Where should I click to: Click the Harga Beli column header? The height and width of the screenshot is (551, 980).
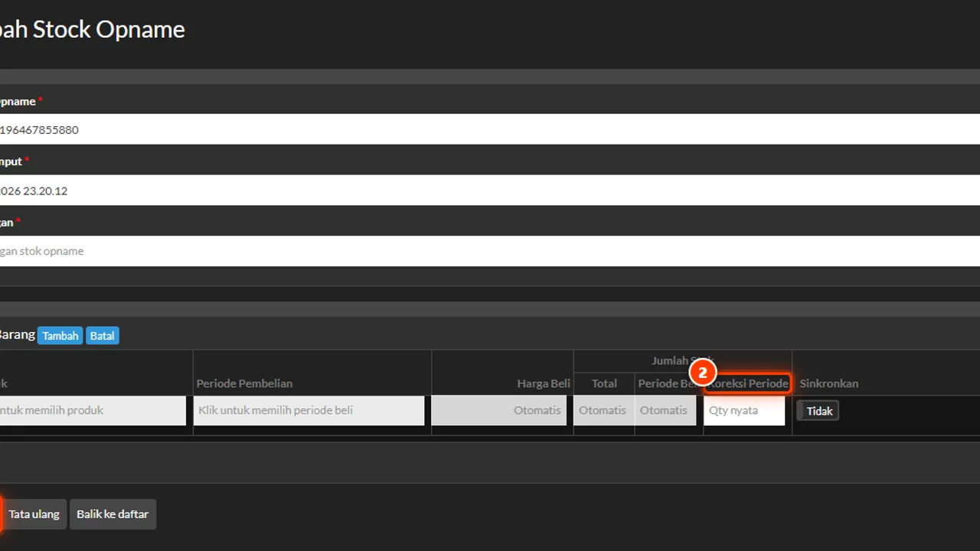click(544, 383)
